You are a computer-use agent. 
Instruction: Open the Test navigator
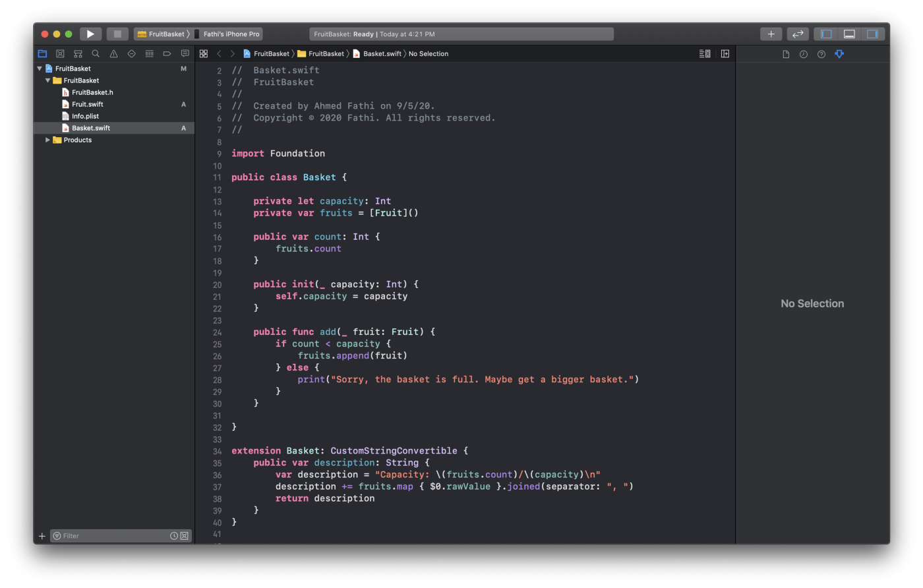(131, 53)
